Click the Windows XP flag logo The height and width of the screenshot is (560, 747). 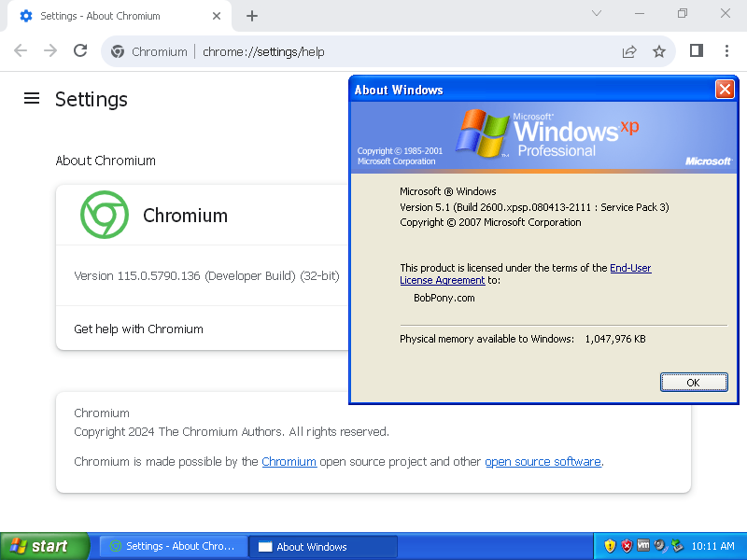tap(482, 133)
